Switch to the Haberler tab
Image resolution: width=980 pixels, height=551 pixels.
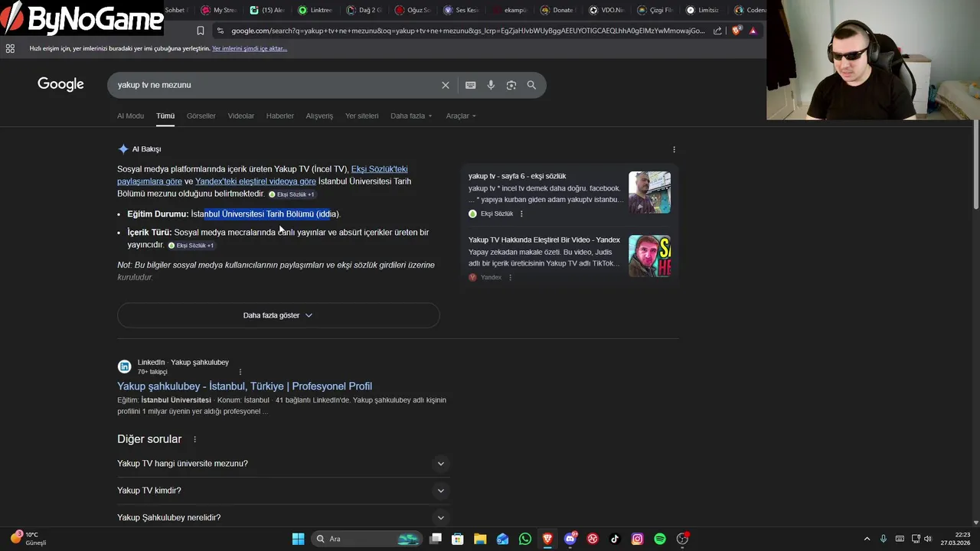[279, 116]
